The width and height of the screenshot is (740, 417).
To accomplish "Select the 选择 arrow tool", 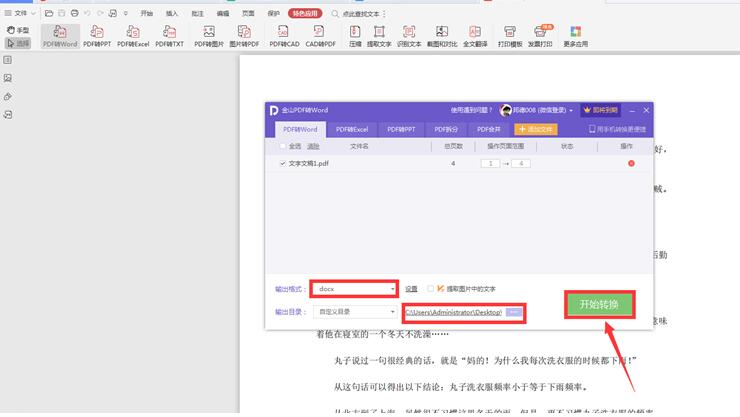I will tap(18, 43).
